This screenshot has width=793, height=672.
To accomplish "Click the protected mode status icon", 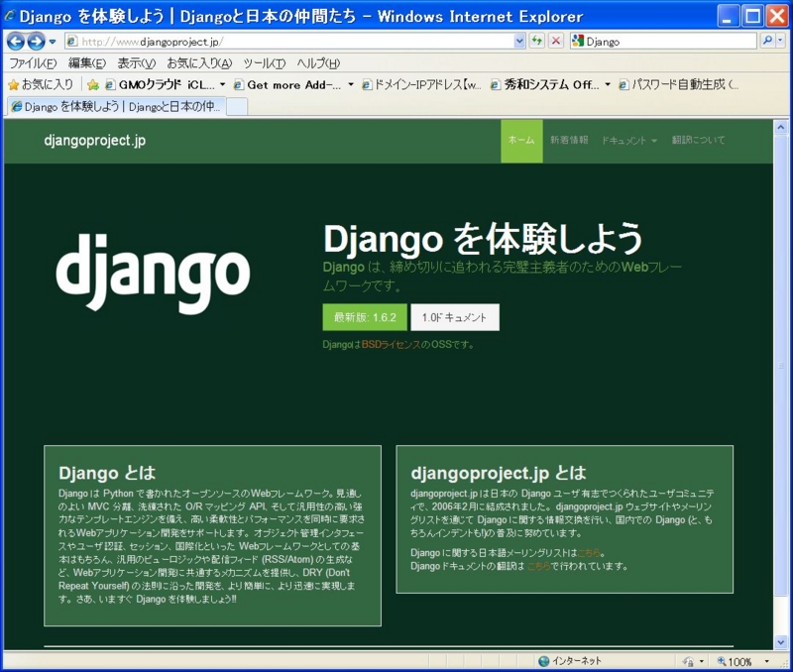I will (x=689, y=661).
